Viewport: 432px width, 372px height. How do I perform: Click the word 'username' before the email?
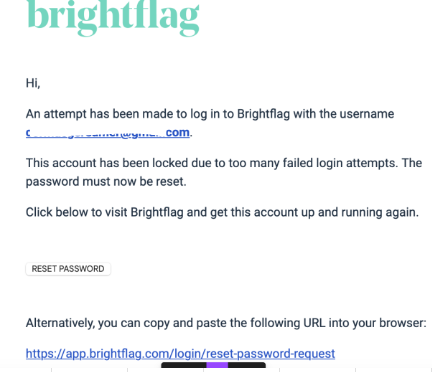[x=367, y=114]
